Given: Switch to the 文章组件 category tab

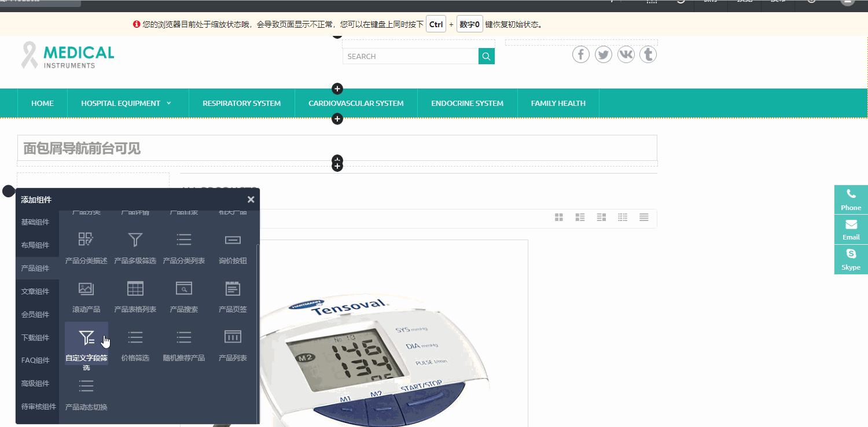Looking at the screenshot, I should (35, 292).
